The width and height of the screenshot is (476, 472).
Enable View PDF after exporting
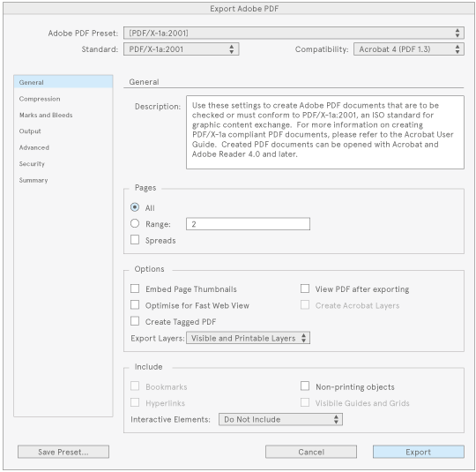(305, 288)
